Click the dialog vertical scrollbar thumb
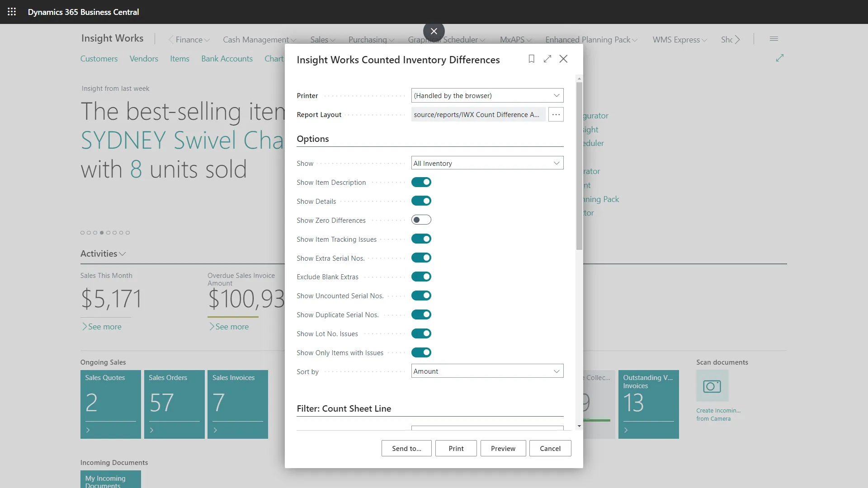Screen dimensions: 868x488 [x=579, y=165]
